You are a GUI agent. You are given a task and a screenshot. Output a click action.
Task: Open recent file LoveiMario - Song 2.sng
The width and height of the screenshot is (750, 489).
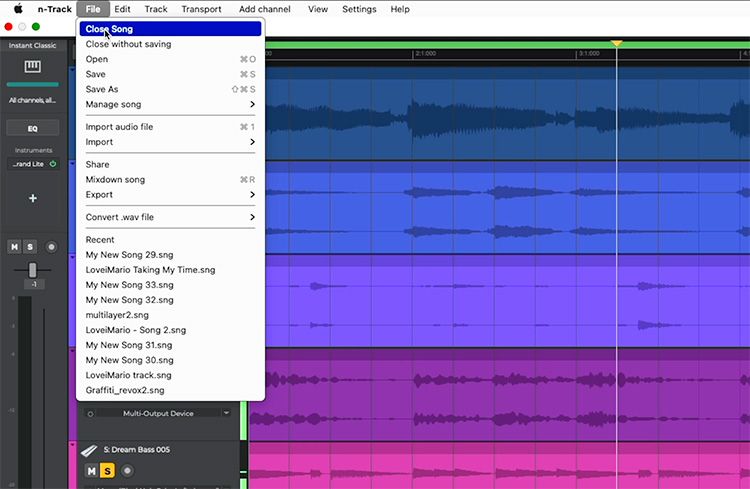[x=170, y=330]
